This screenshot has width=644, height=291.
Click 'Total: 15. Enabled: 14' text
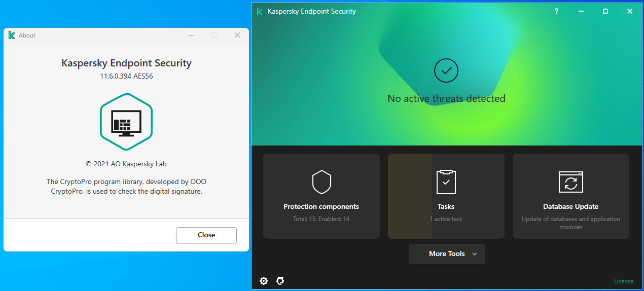click(321, 219)
